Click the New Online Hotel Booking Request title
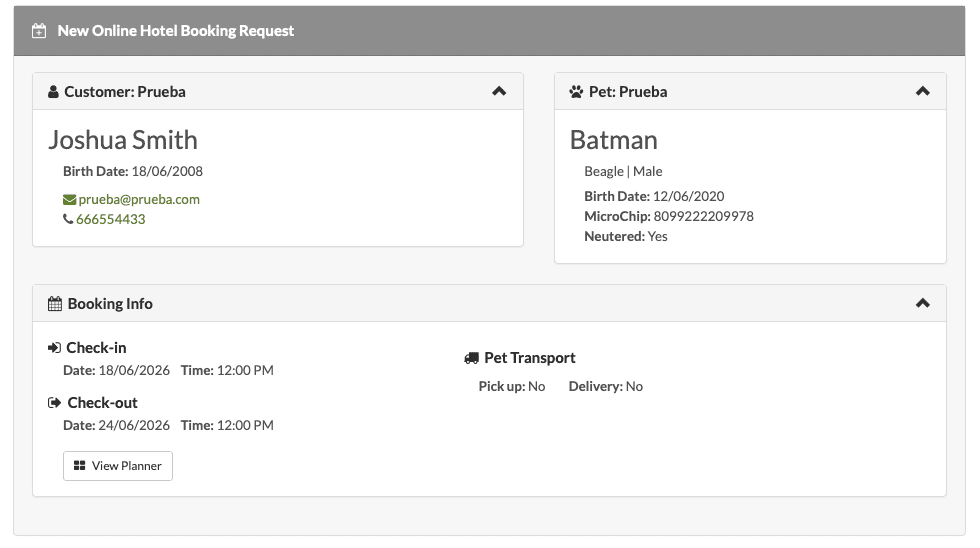980x548 pixels. pos(176,31)
